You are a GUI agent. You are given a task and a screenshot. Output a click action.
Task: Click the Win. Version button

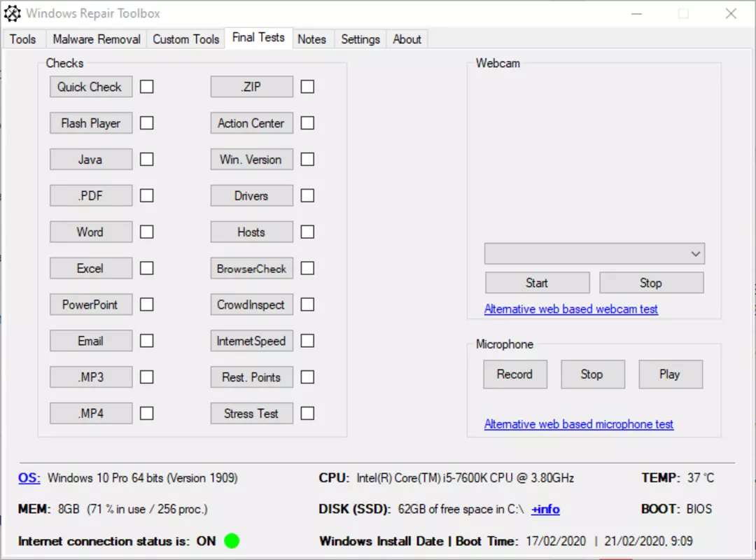tap(252, 159)
